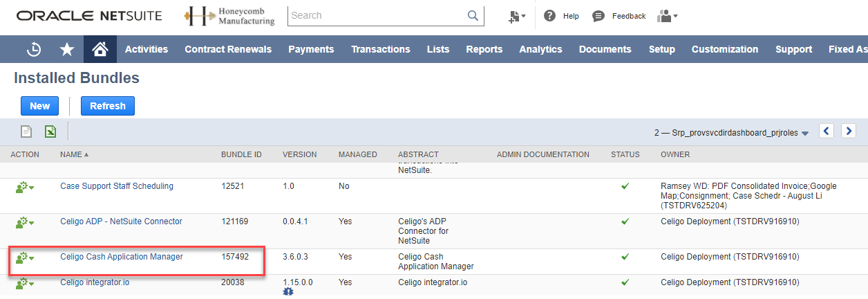
Task: Export the list to Excel icon
Action: 50,132
